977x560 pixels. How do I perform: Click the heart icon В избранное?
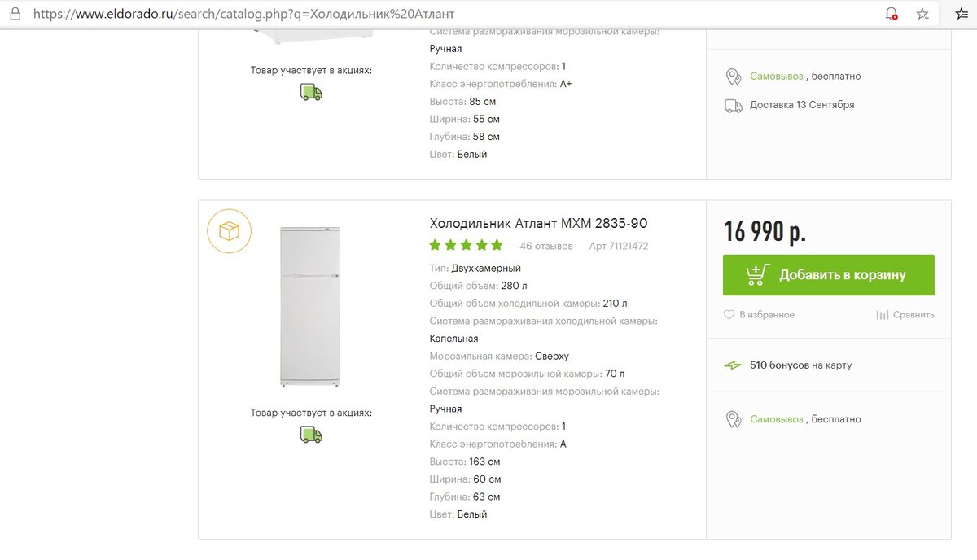pos(729,315)
